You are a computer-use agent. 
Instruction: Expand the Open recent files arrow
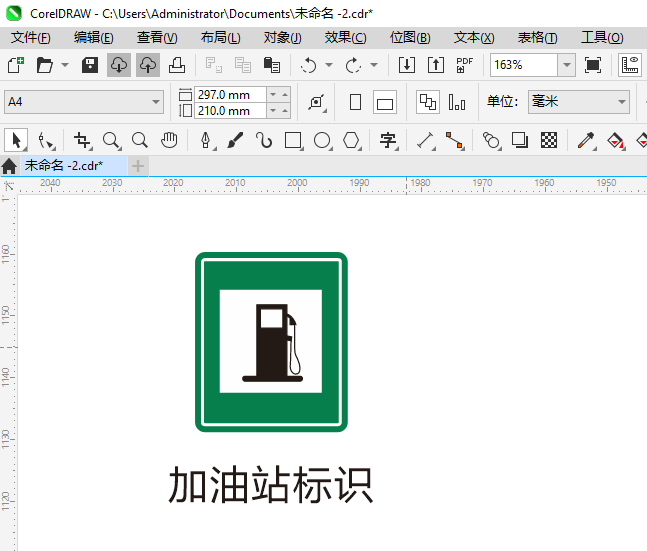[65, 65]
